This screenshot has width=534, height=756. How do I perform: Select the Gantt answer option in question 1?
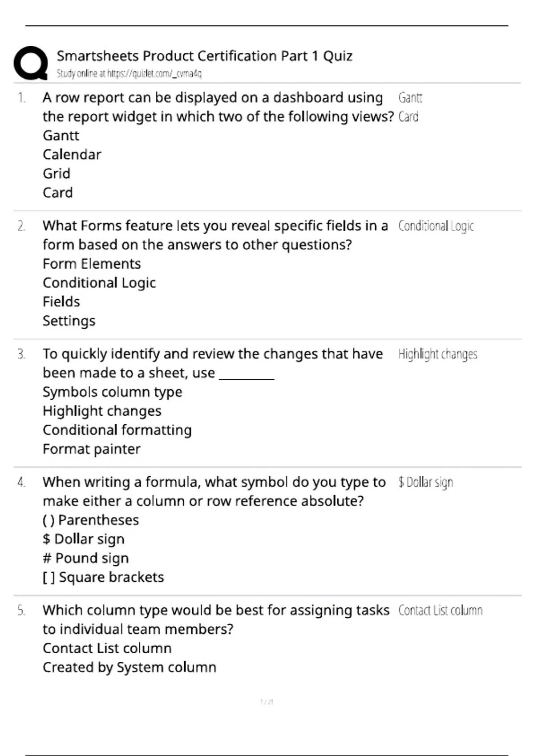coord(61,135)
